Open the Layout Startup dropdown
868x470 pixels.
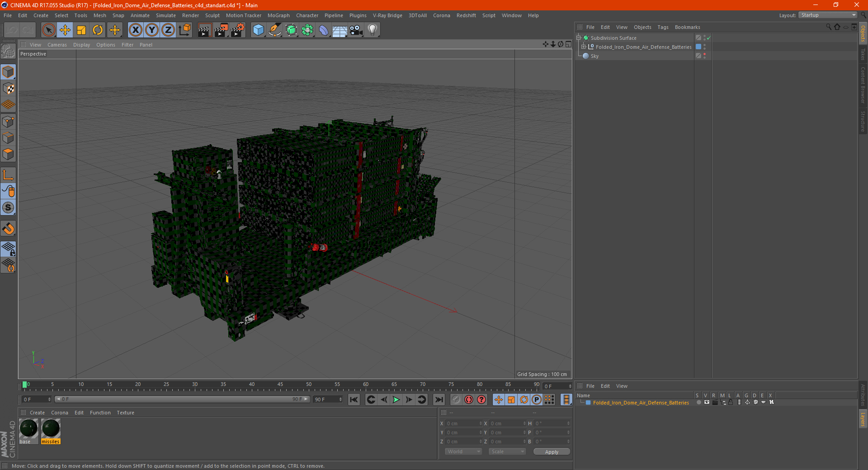tap(828, 15)
